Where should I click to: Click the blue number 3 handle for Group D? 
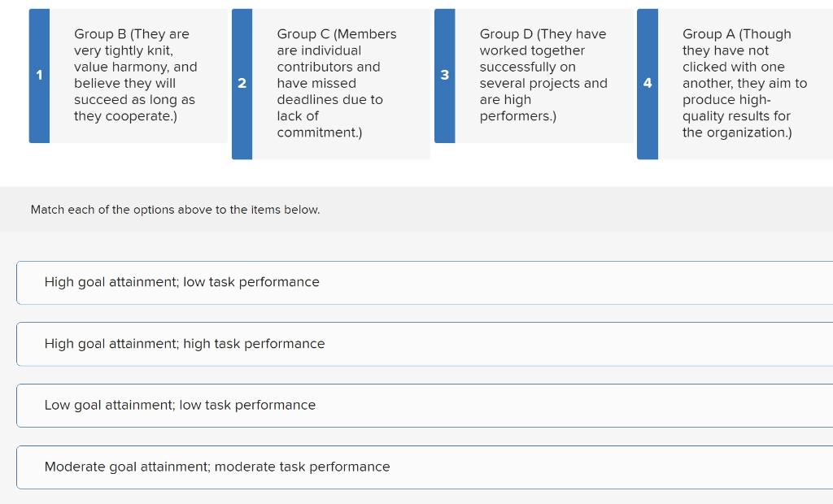444,76
